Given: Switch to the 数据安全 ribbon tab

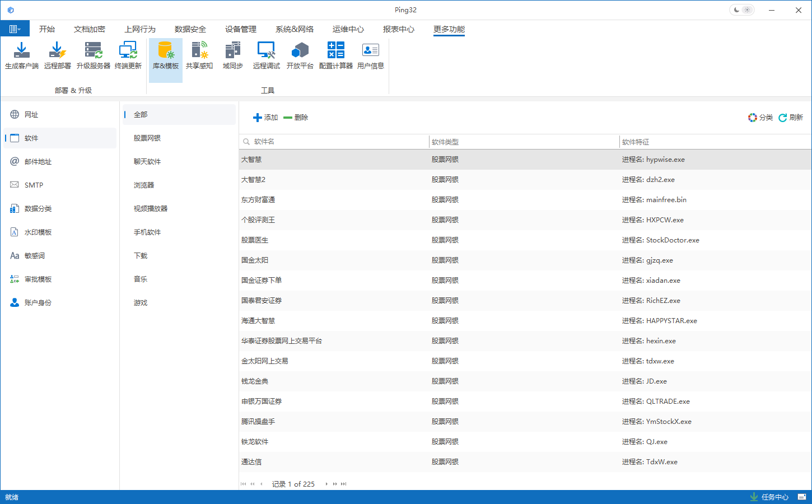Looking at the screenshot, I should pos(190,29).
